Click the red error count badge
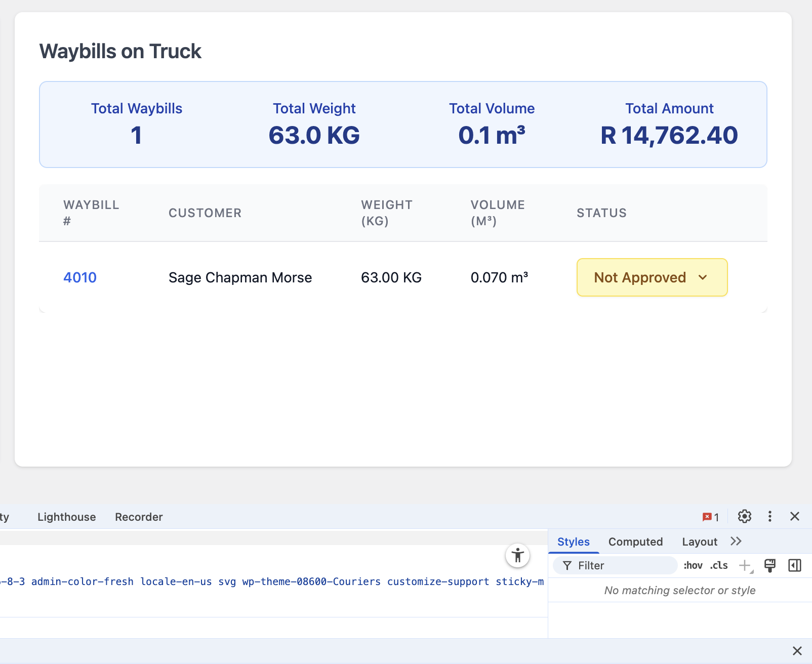812x664 pixels. (x=711, y=517)
